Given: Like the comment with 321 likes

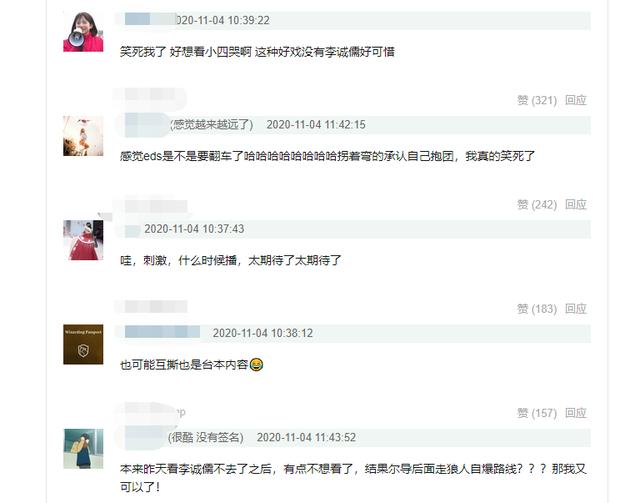Looking at the screenshot, I should point(537,100).
